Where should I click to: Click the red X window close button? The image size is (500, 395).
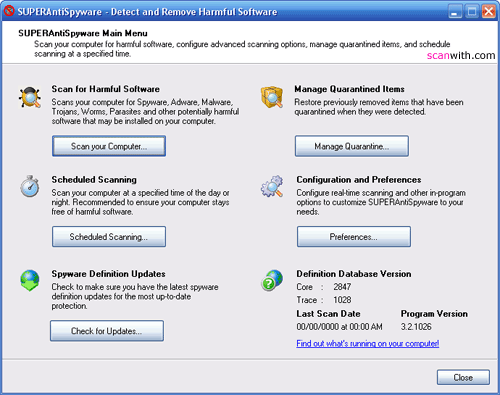coord(489,12)
